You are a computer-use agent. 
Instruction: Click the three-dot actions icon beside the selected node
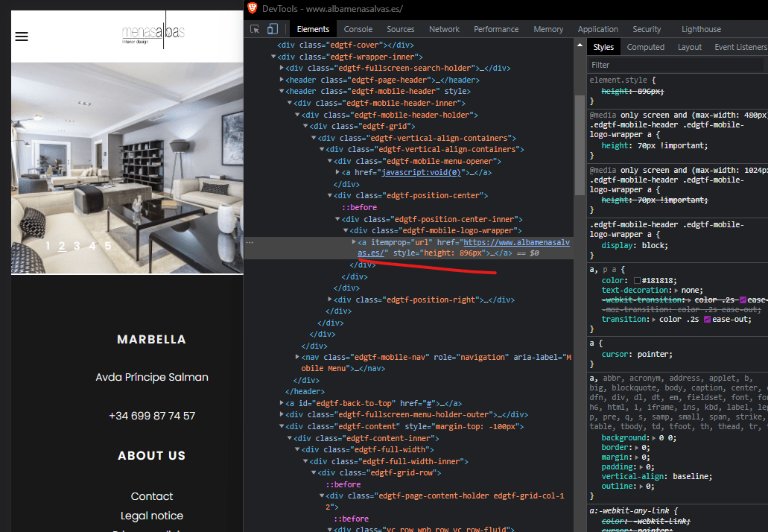point(250,242)
